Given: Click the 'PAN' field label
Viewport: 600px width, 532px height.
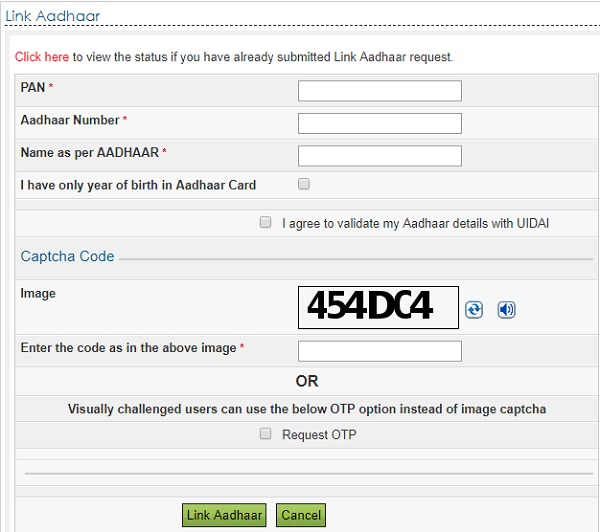Looking at the screenshot, I should coord(33,87).
